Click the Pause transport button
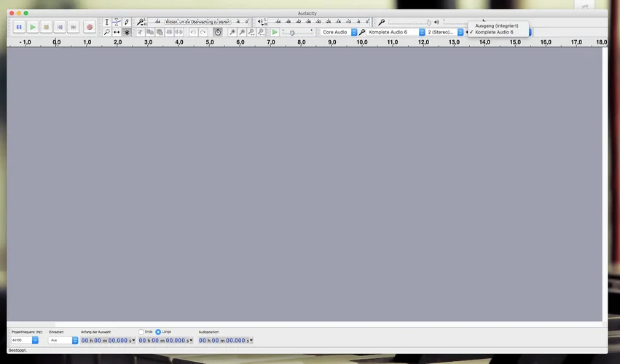This screenshot has width=620, height=364. click(x=19, y=27)
